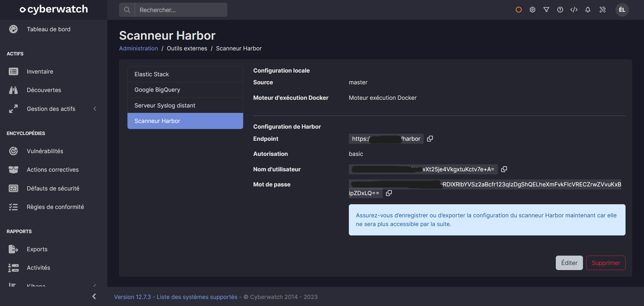Image resolution: width=644 pixels, height=306 pixels.
Task: Select Google BigQuery in tools list
Action: click(185, 90)
